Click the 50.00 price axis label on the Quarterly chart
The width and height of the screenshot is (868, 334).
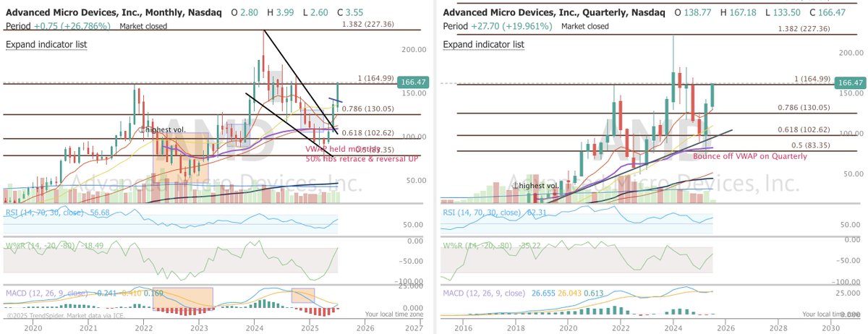pos(849,174)
